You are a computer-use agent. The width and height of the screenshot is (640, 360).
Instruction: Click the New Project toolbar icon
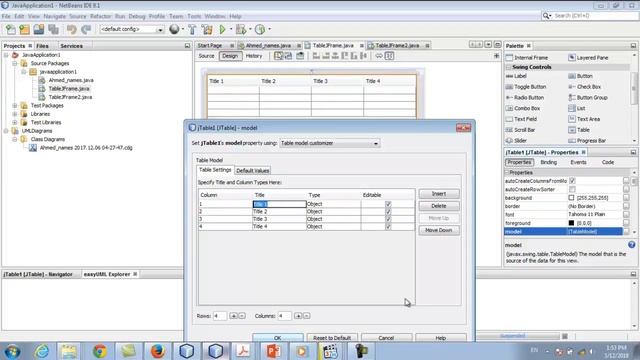[x=24, y=29]
